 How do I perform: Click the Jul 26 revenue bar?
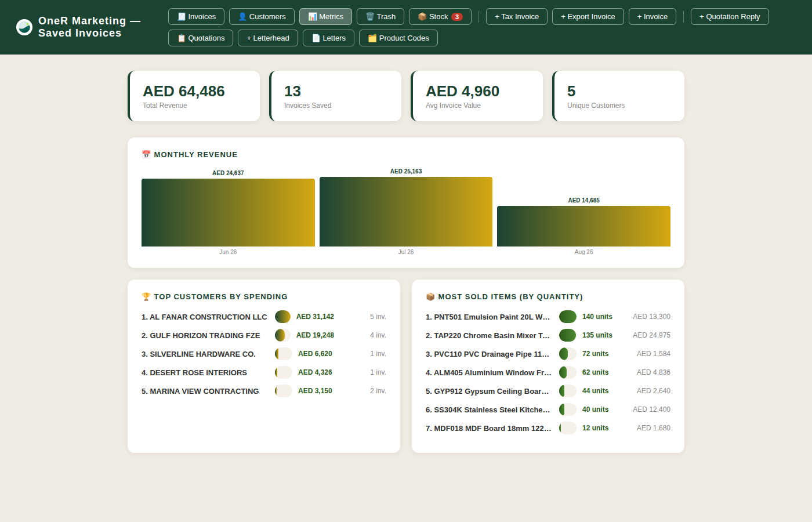(406, 212)
